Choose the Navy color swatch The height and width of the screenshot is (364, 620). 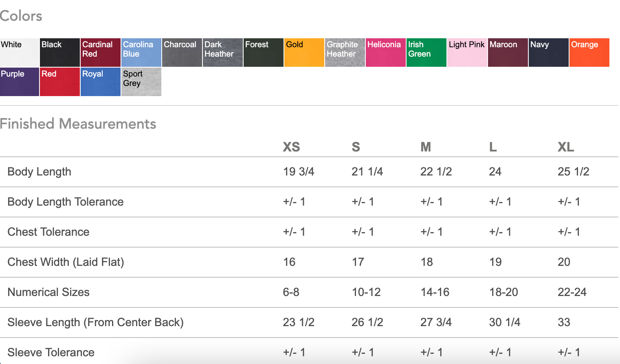coord(549,53)
